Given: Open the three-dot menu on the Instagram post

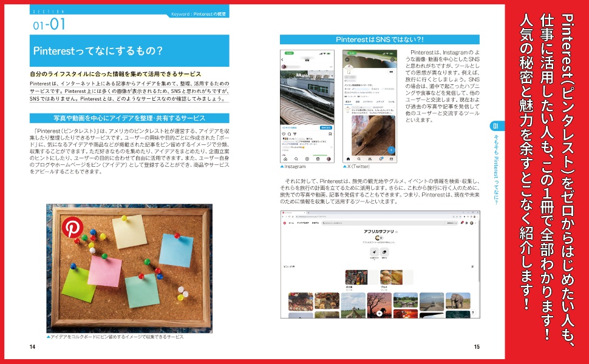Looking at the screenshot, I should pos(331,67).
